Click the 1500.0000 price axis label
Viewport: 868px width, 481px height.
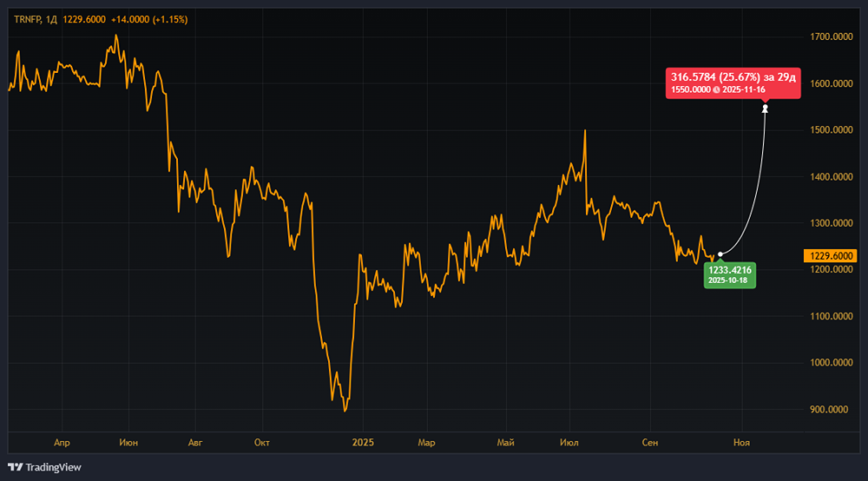(x=831, y=130)
